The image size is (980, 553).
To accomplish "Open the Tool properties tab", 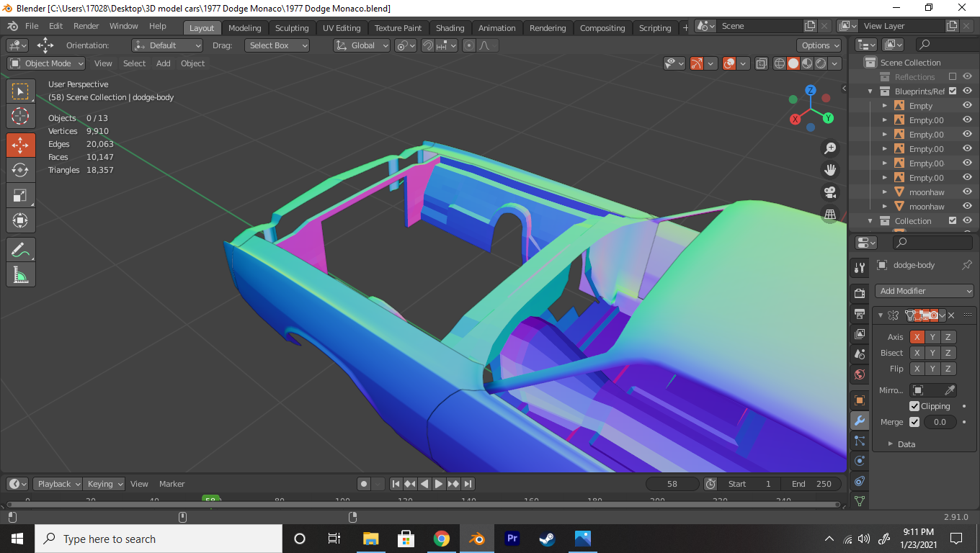I will [859, 268].
